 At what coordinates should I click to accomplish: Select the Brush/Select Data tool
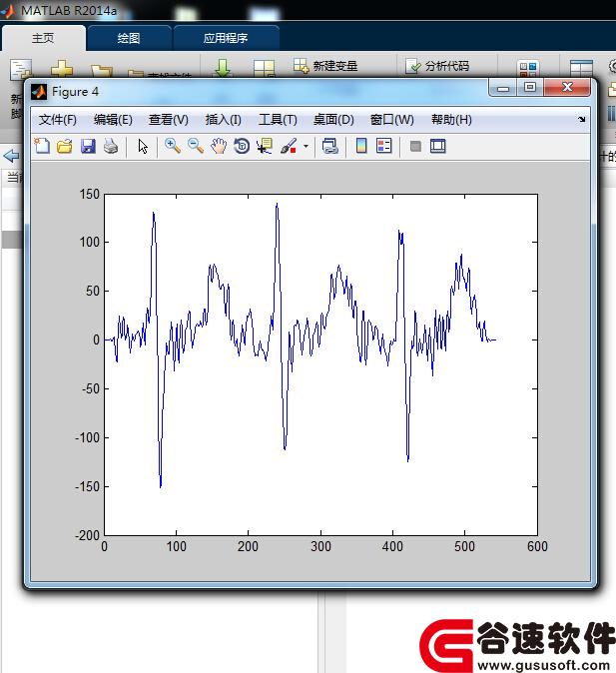coord(289,147)
